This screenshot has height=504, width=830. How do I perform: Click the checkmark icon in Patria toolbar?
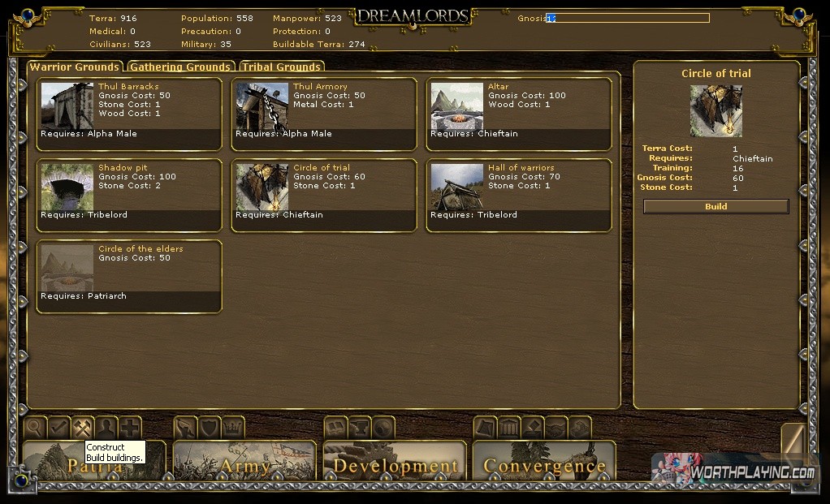pyautogui.click(x=59, y=427)
